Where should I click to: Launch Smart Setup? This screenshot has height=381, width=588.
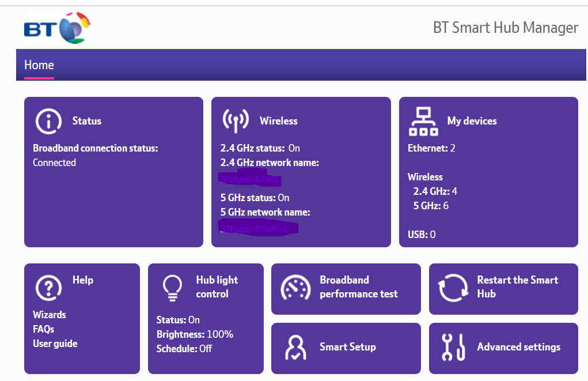point(348,347)
